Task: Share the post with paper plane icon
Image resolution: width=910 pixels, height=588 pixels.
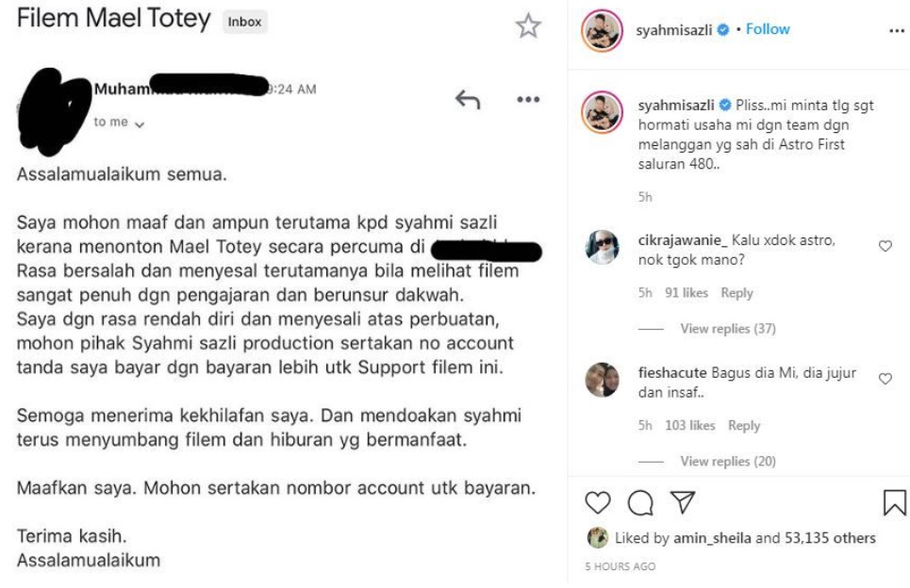Action: click(683, 502)
